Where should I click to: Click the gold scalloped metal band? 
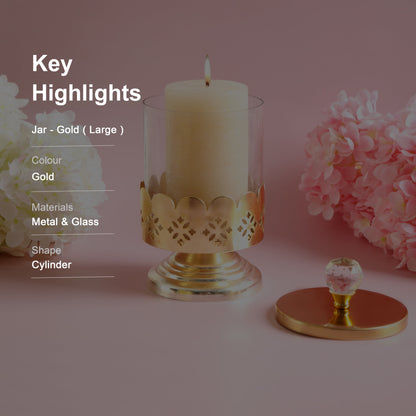tap(203, 220)
